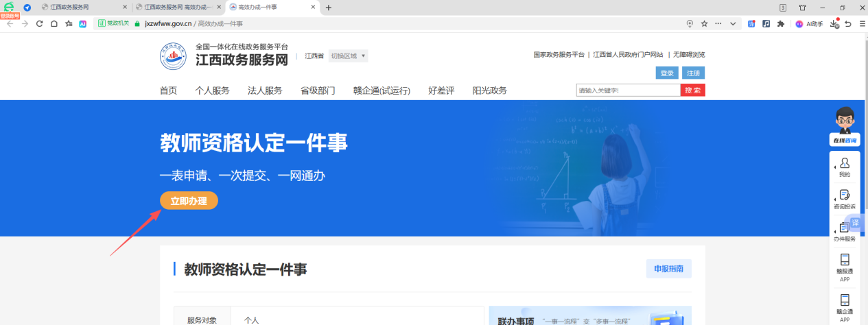Open 办件服务 sidebar icon
868x325 pixels.
pyautogui.click(x=844, y=231)
